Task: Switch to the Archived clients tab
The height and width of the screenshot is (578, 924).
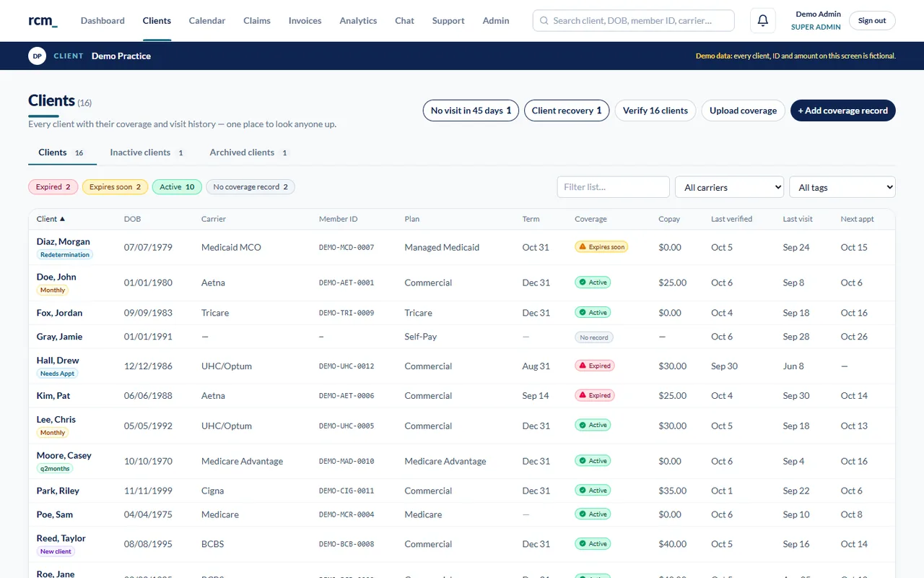Action: pyautogui.click(x=248, y=152)
